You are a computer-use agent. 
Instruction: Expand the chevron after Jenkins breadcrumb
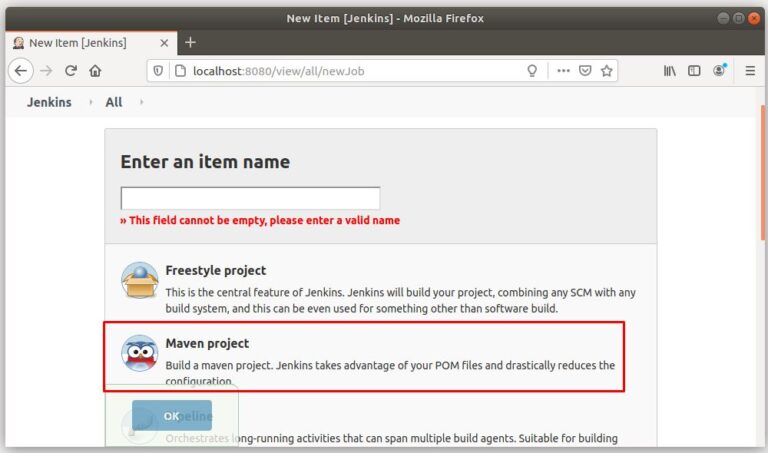pyautogui.click(x=90, y=102)
